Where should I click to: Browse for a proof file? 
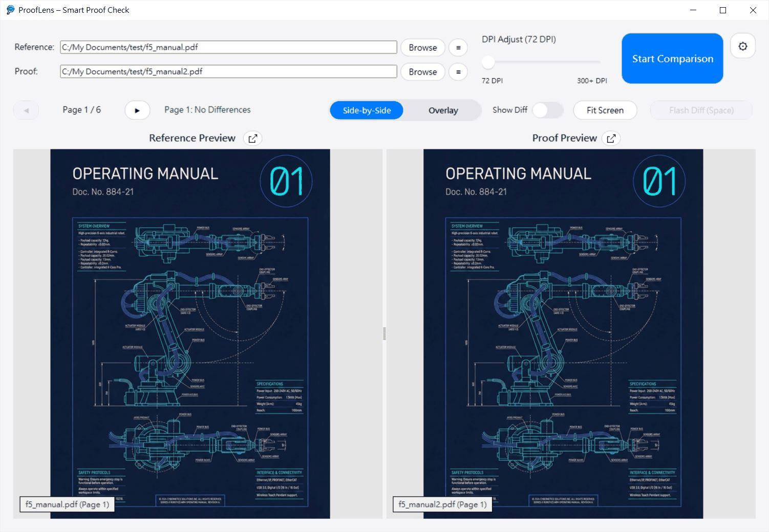[422, 72]
